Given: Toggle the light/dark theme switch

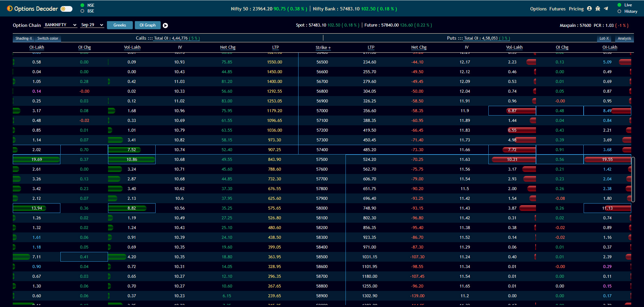Looking at the screenshot, I should pos(66,9).
